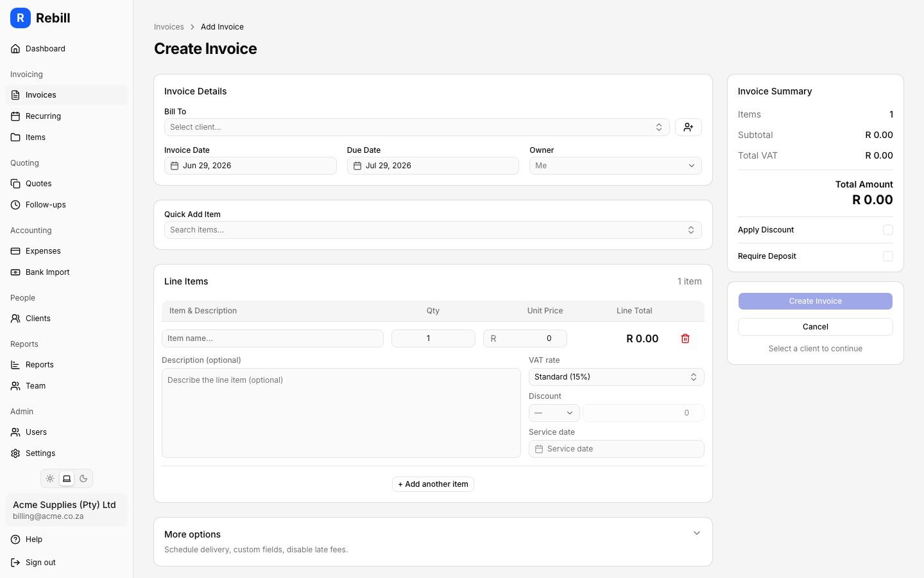Open the Owner dropdown
The height and width of the screenshot is (578, 924).
(615, 166)
